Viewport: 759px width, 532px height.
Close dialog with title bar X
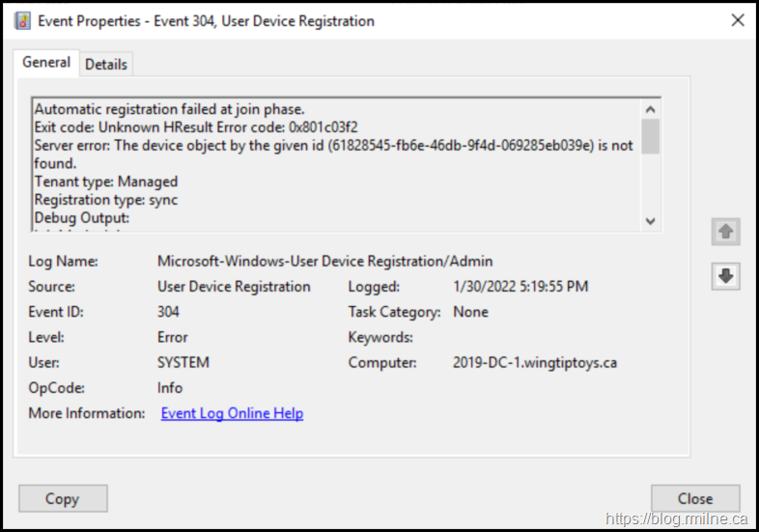[x=737, y=20]
